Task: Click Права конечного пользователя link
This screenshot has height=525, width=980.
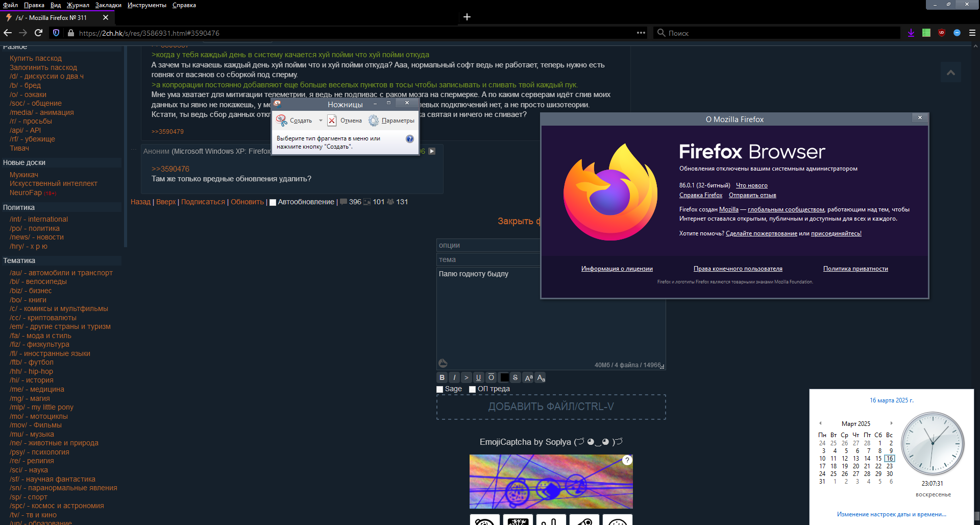Action: coord(738,269)
